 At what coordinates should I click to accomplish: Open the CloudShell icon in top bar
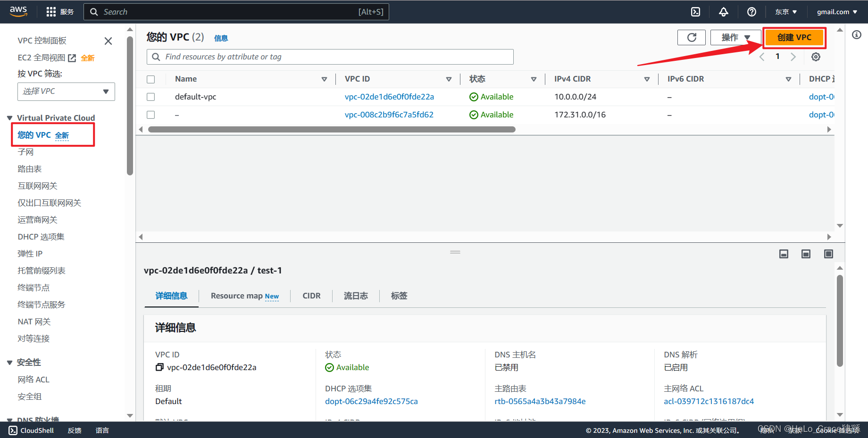(x=695, y=12)
